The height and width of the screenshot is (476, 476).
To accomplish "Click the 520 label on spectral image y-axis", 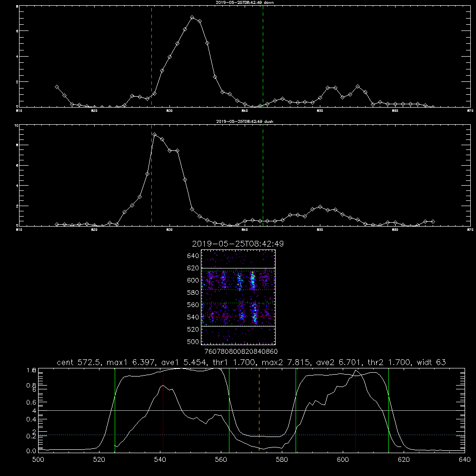I will pyautogui.click(x=193, y=329).
